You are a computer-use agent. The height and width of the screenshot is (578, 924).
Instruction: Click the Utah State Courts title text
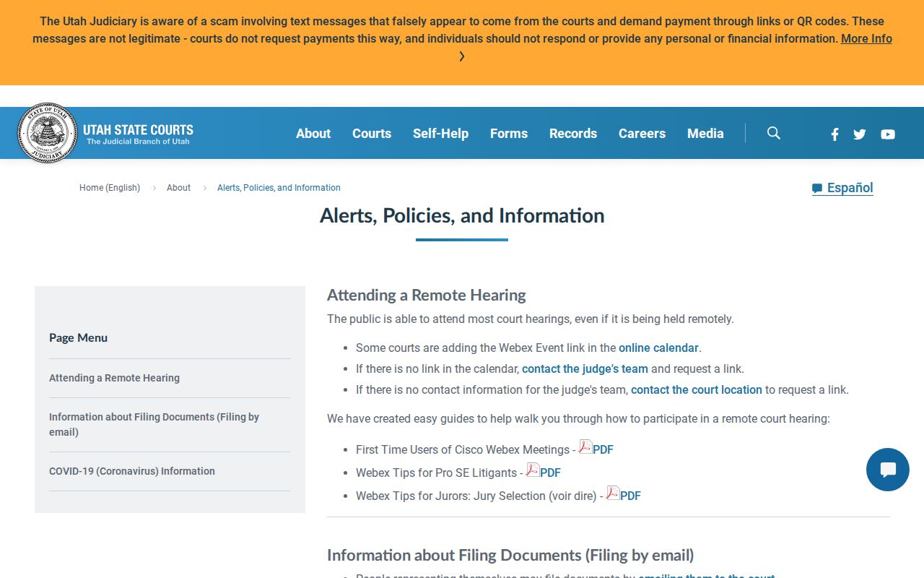138,130
